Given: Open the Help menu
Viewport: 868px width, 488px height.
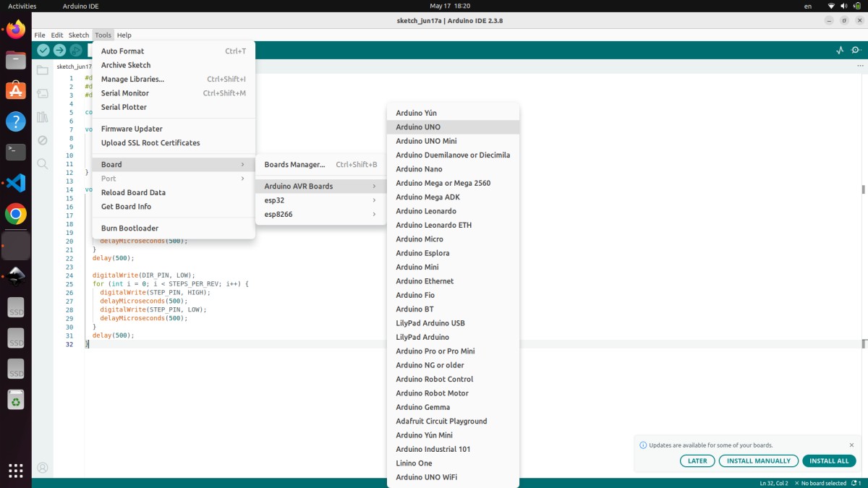Looking at the screenshot, I should 124,35.
